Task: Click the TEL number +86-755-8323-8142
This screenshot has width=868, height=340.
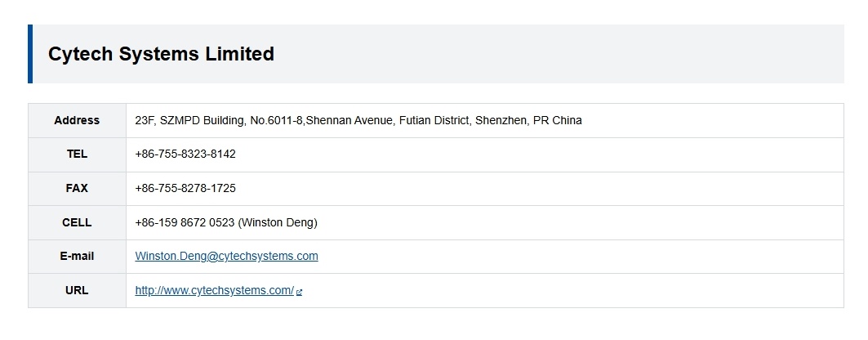Action: point(185,154)
